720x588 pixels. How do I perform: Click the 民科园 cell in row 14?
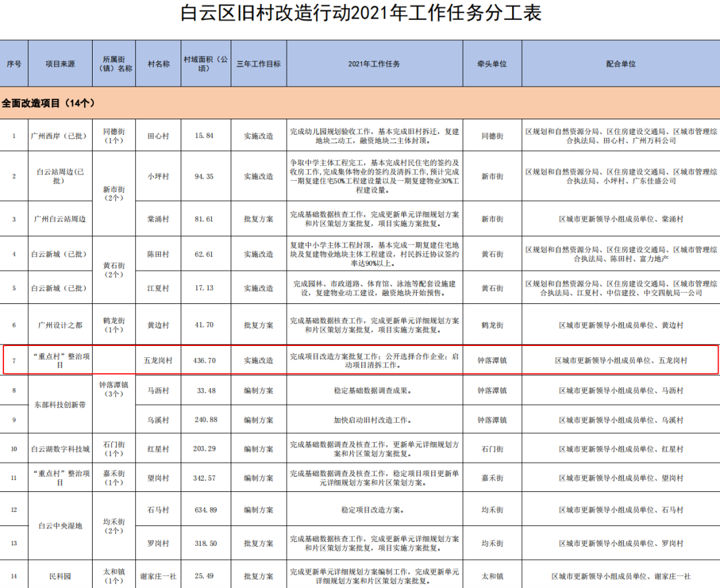pyautogui.click(x=59, y=575)
